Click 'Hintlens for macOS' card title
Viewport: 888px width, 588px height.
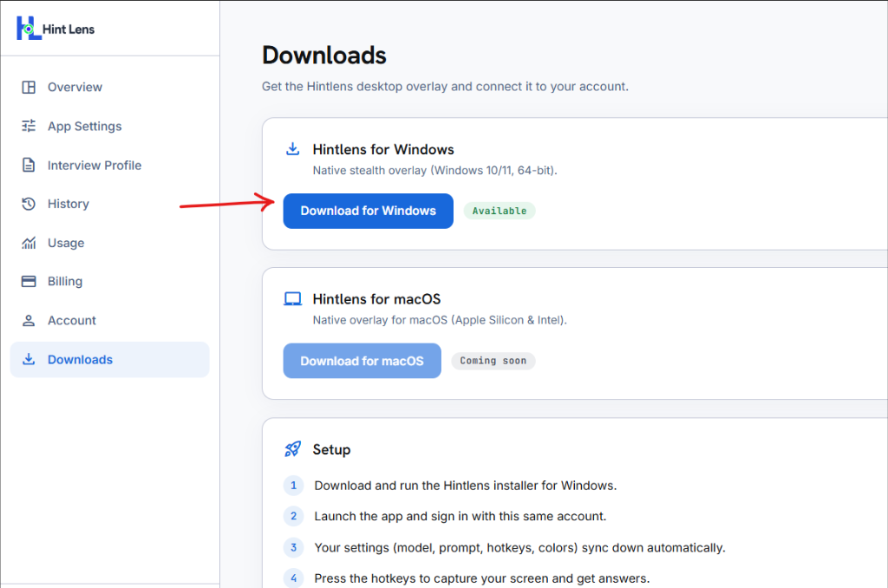[x=376, y=299]
